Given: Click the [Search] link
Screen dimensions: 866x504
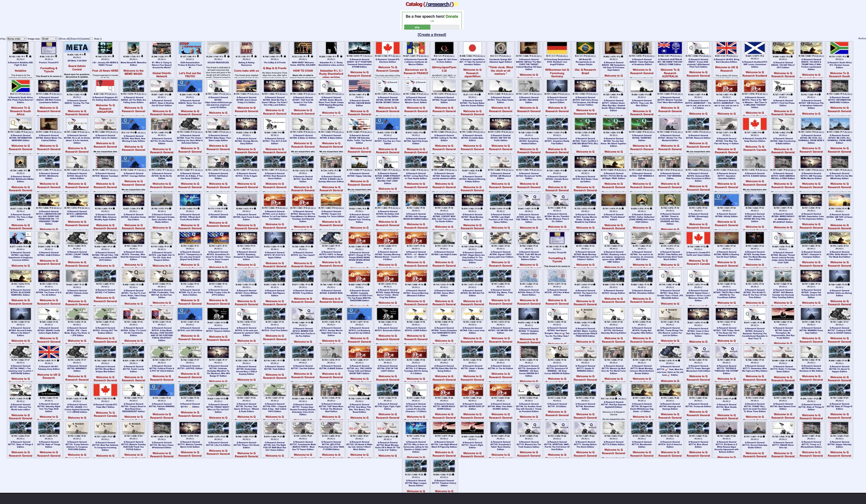Looking at the screenshot, I should [x=75, y=39].
